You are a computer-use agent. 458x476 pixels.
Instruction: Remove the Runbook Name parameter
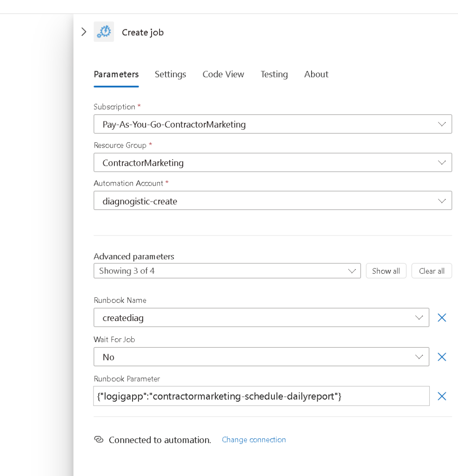point(442,317)
